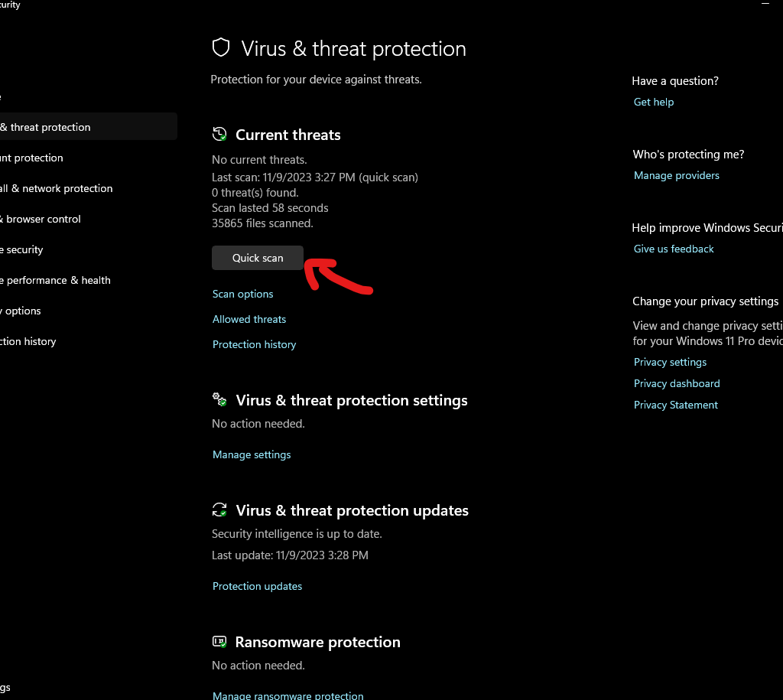The height and width of the screenshot is (700, 783).
Task: Click Get help link
Action: (654, 102)
